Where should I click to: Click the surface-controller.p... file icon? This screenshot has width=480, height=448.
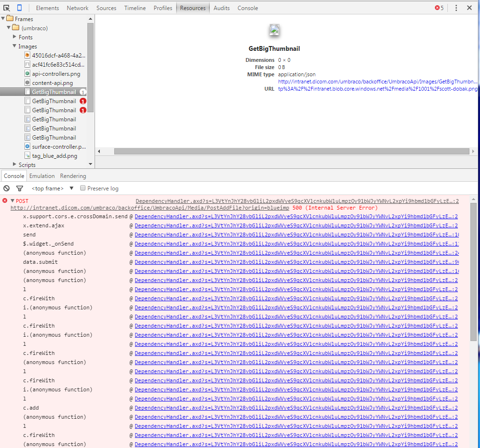[x=27, y=146]
